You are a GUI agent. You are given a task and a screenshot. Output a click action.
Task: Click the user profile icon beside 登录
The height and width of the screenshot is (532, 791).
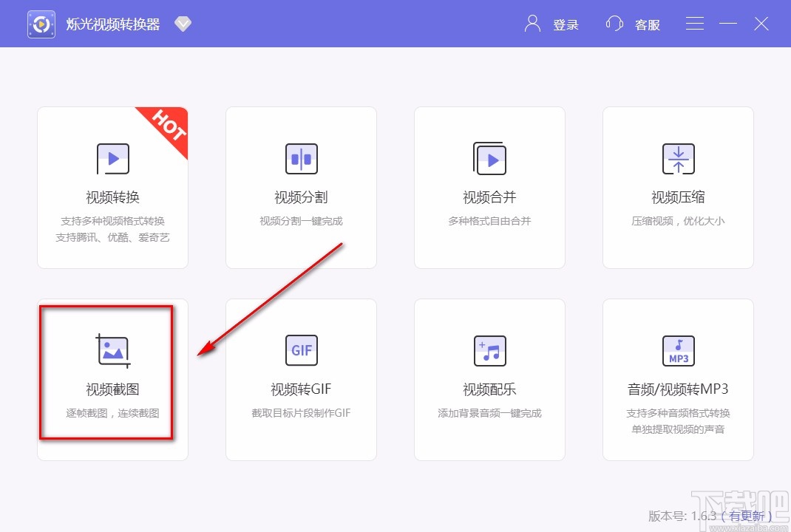click(x=531, y=23)
